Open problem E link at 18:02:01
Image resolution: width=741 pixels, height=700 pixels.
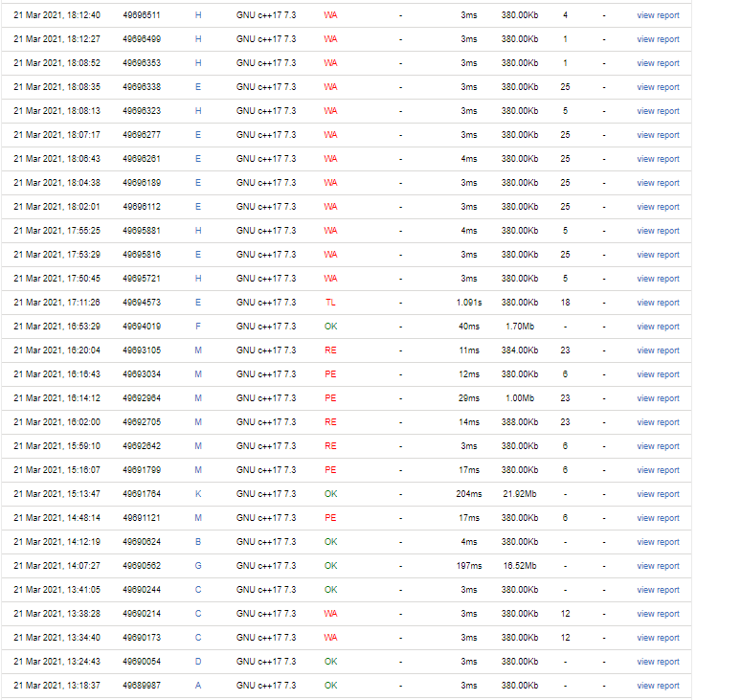tap(198, 207)
